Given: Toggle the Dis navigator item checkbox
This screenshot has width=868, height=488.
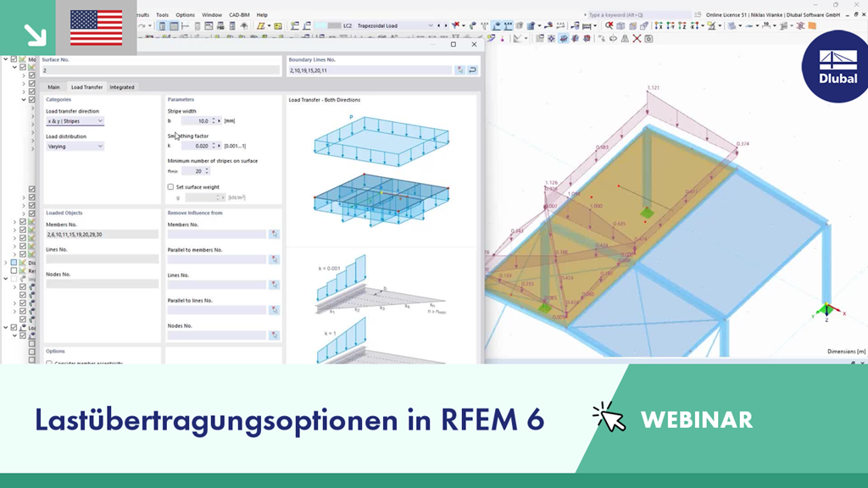Looking at the screenshot, I should pos(14,263).
